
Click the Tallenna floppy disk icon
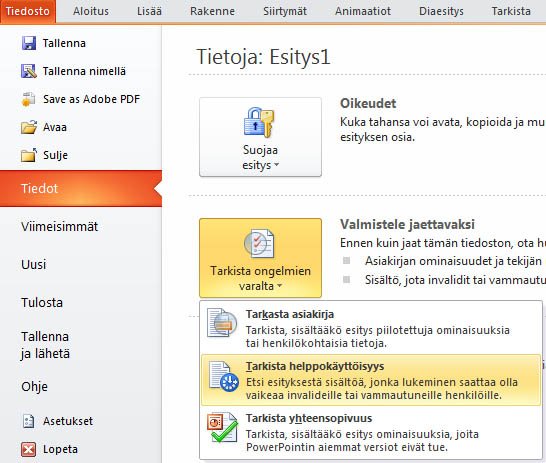(x=29, y=43)
